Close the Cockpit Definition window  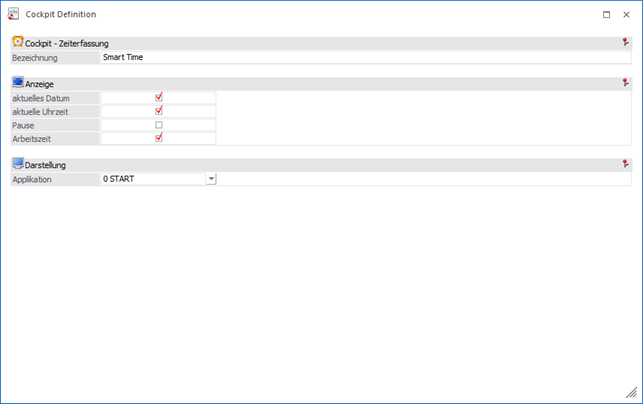(626, 15)
